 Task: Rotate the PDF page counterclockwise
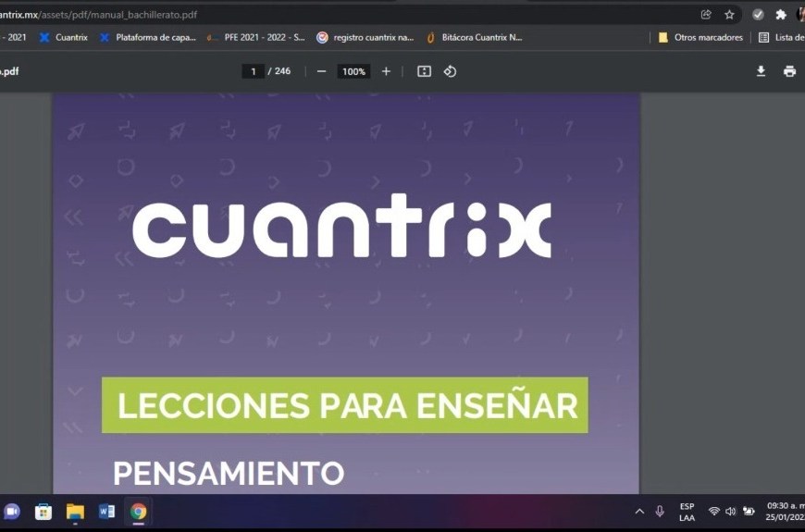click(x=450, y=71)
